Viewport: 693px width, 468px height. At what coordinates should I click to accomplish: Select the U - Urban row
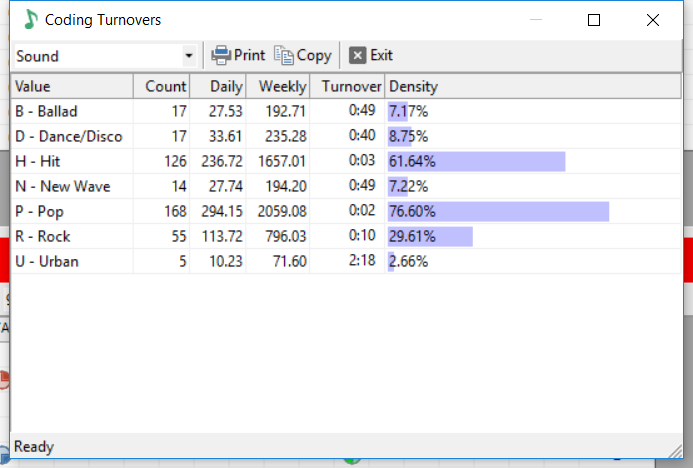(x=346, y=261)
